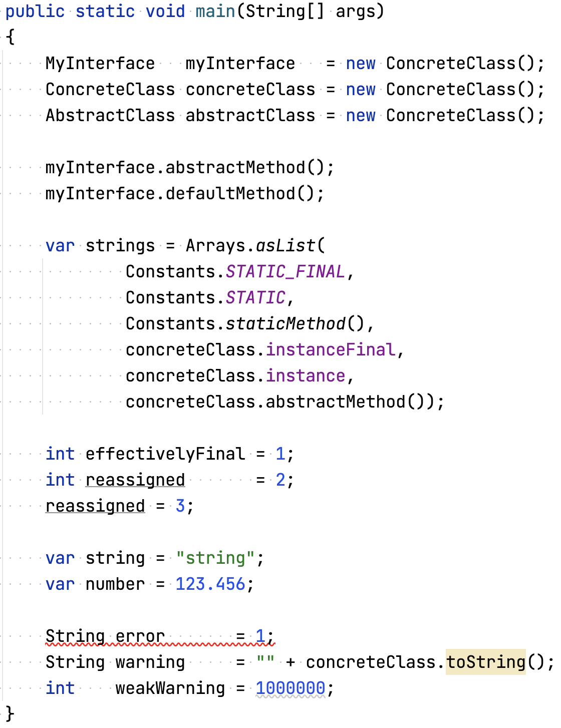Click the asList method in Arrays.asList
Screen dimensions: 561x728
285,246
